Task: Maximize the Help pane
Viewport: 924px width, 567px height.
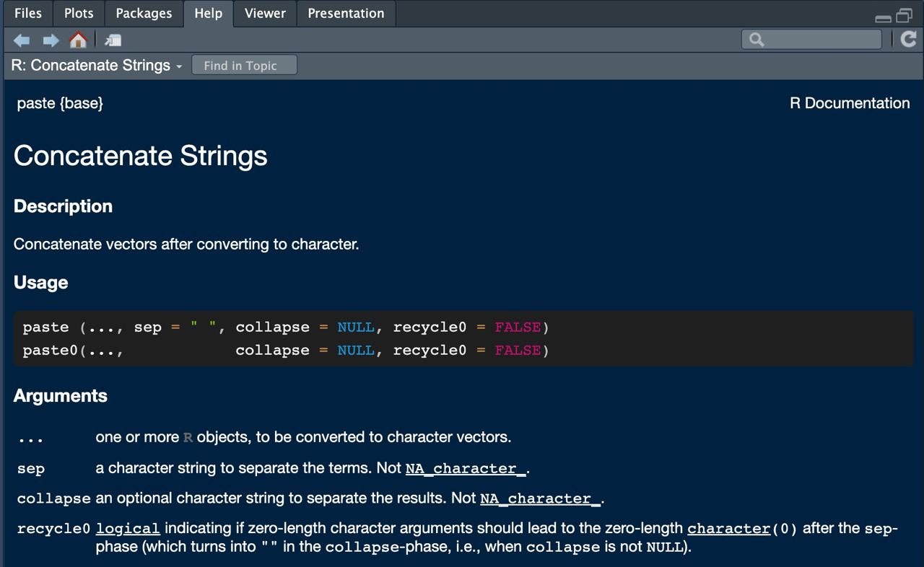Action: 904,15
